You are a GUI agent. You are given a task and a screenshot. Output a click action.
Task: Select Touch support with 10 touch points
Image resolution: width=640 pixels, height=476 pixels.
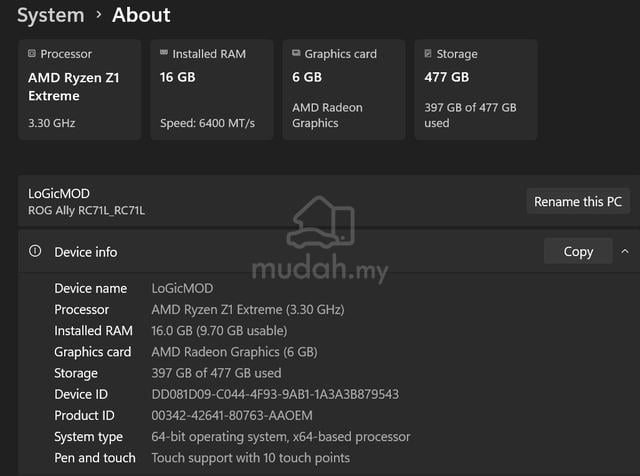[251, 458]
